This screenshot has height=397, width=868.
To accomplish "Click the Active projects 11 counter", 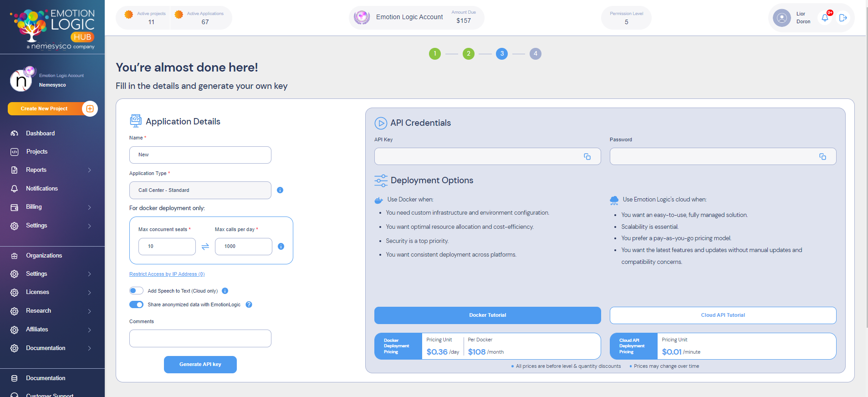I will (x=145, y=18).
